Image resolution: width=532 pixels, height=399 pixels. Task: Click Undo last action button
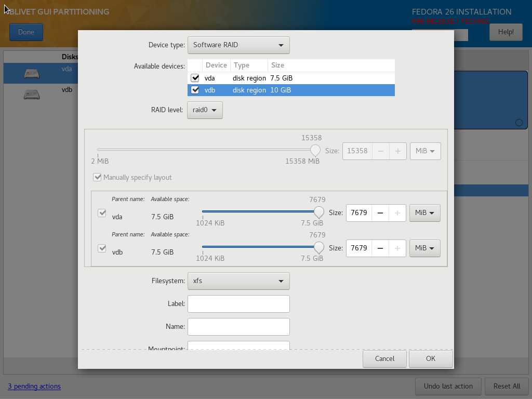coord(448,387)
